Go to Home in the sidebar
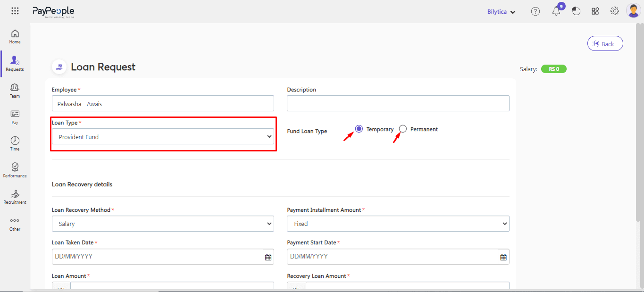 tap(15, 36)
